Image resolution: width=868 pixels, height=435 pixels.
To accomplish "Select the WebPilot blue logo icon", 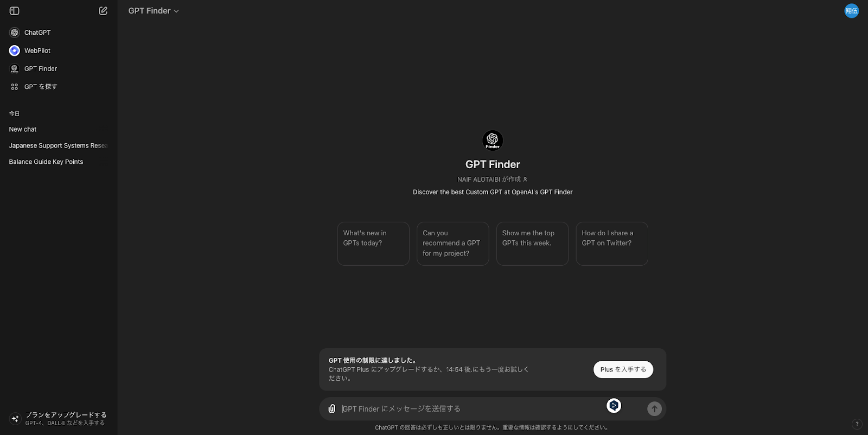I will [15, 50].
